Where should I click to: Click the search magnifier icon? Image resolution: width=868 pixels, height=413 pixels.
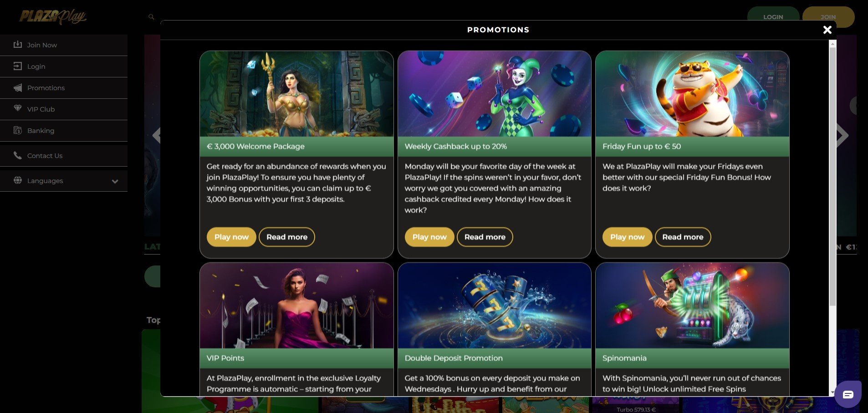[151, 17]
